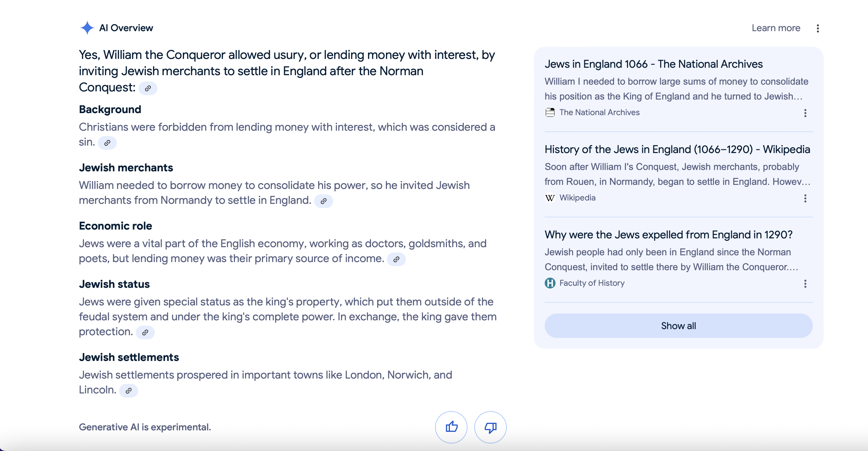Open 'Why were the Jews expelled' article
Viewport: 868px width, 451px height.
coord(668,235)
